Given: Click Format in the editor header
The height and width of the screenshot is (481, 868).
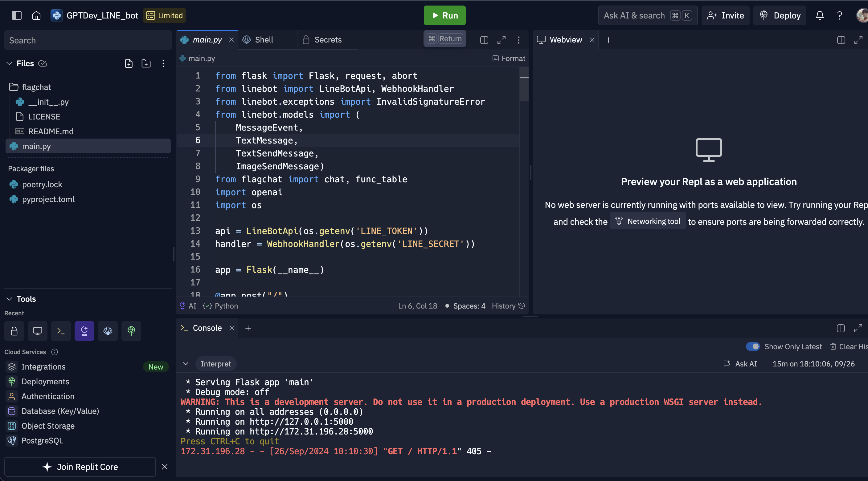Looking at the screenshot, I should (x=509, y=59).
